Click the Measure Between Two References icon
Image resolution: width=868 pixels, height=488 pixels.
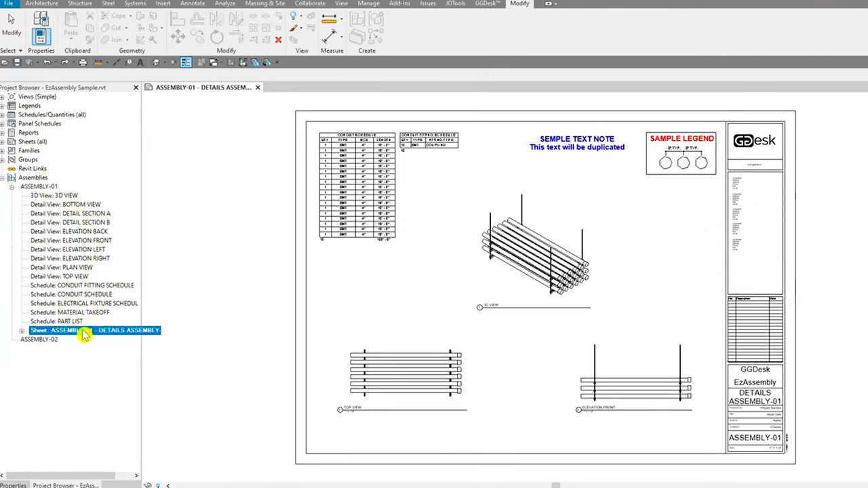tap(330, 18)
